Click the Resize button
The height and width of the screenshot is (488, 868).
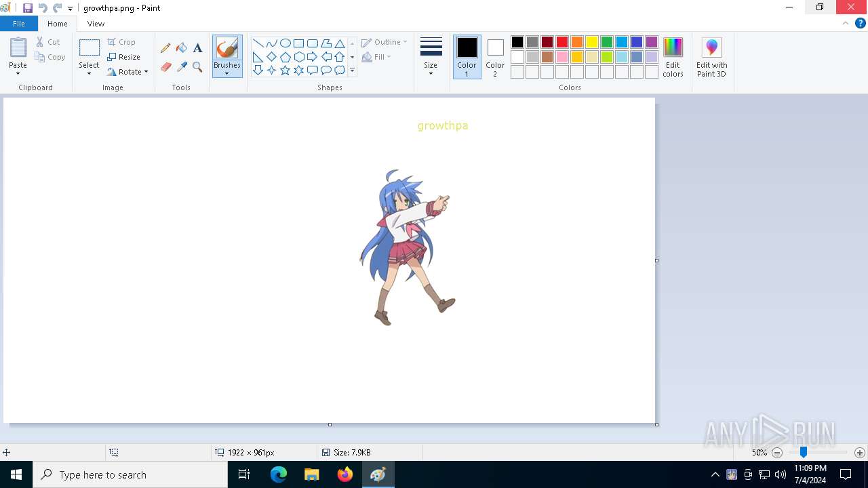click(123, 57)
